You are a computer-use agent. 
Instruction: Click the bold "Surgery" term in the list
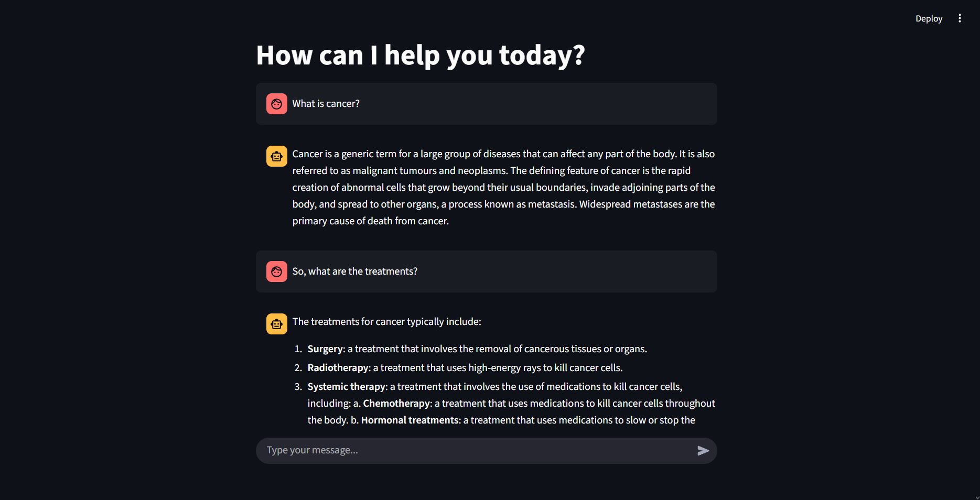coord(325,349)
